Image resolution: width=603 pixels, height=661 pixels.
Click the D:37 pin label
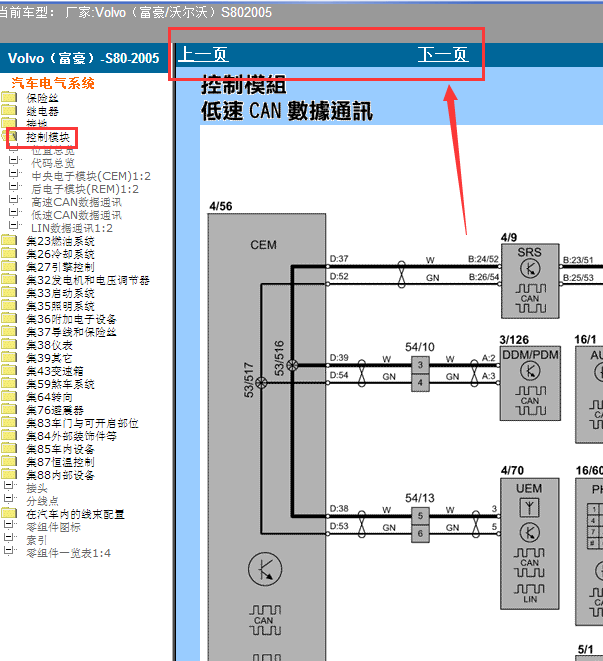[x=339, y=259]
